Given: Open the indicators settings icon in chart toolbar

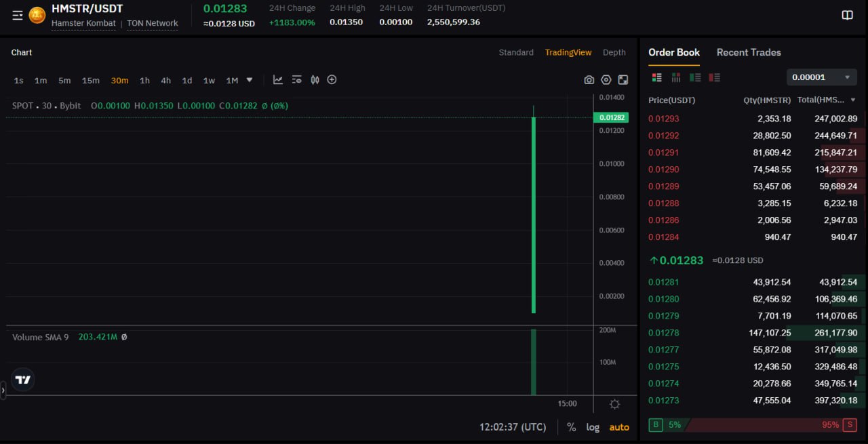Looking at the screenshot, I should [296, 80].
